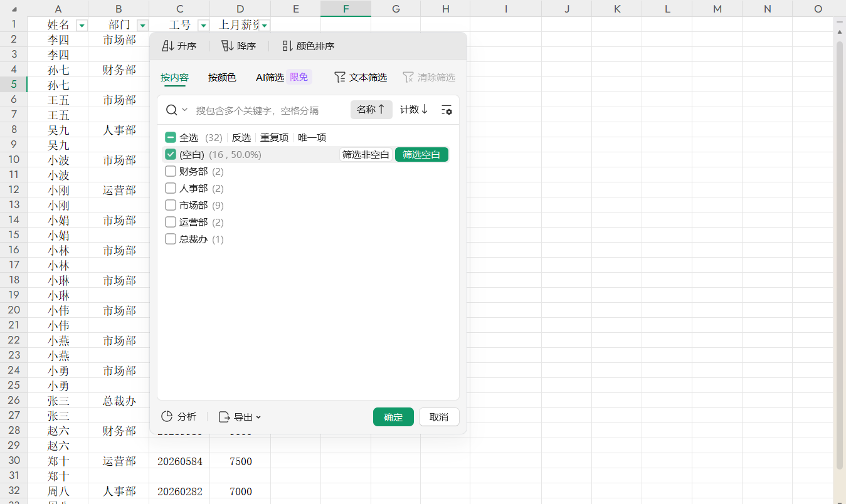Open the 姓名 column filter dropdown
Image resolution: width=846 pixels, height=504 pixels.
pyautogui.click(x=82, y=25)
